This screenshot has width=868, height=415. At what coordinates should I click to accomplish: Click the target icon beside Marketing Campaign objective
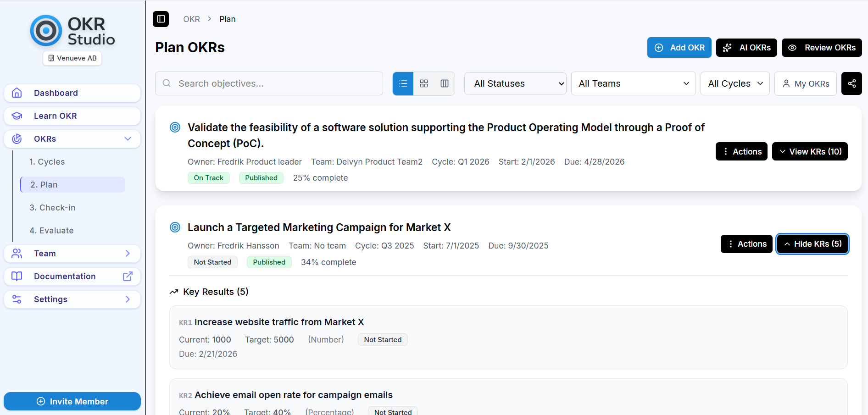click(175, 227)
